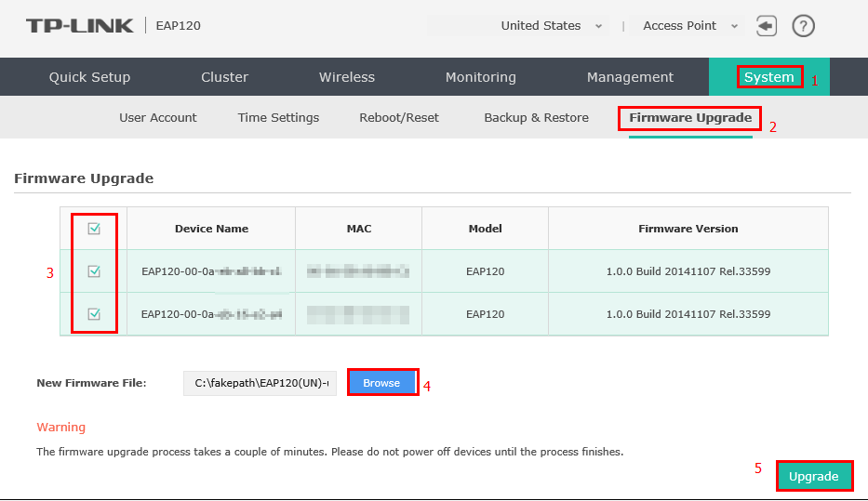
Task: Select second row's firmware version text
Action: (688, 314)
